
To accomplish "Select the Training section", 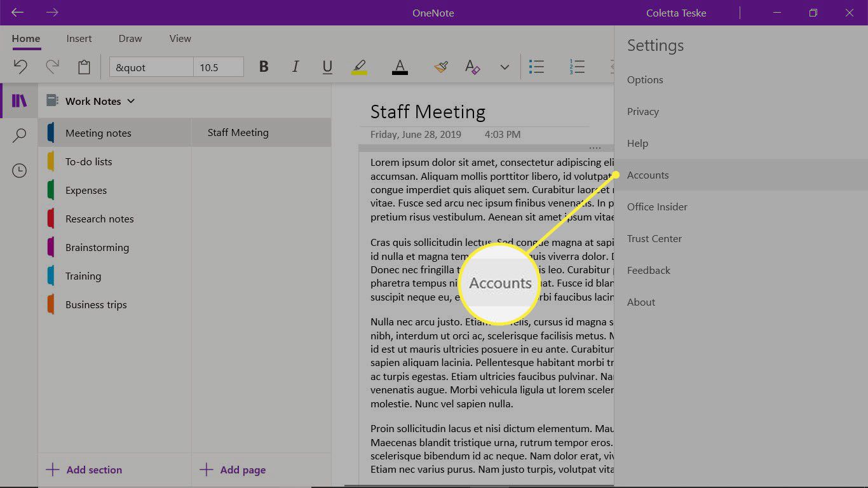I will (115, 276).
